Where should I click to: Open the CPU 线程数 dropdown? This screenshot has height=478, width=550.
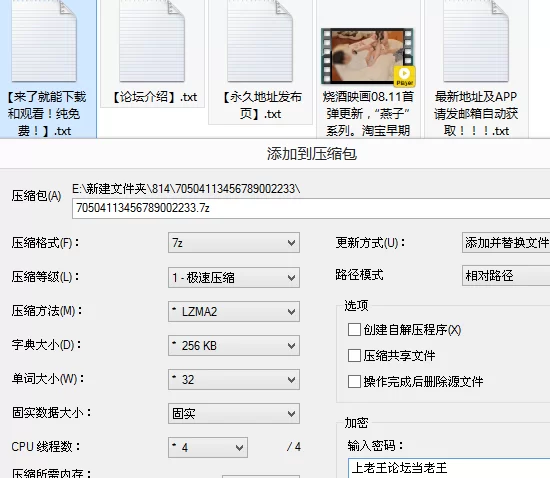(x=208, y=447)
